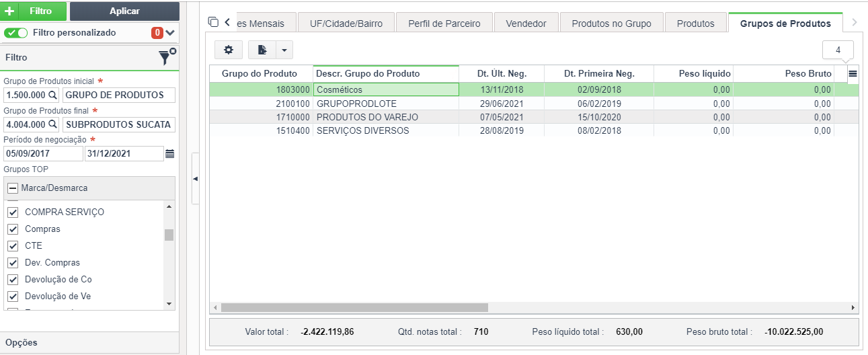Click the GRUPO DE PRODUTOS description field
868x355 pixels.
pos(118,95)
